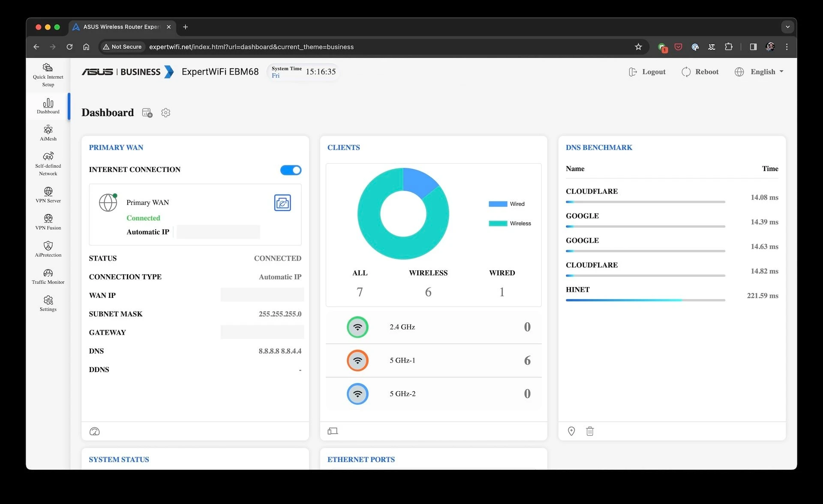
Task: Click the ALL clients count 7
Action: 360,292
